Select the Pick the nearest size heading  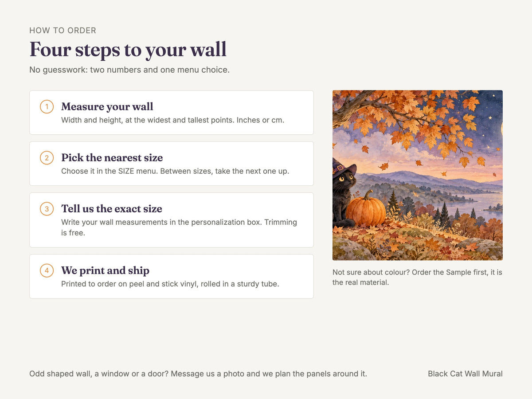(x=112, y=158)
